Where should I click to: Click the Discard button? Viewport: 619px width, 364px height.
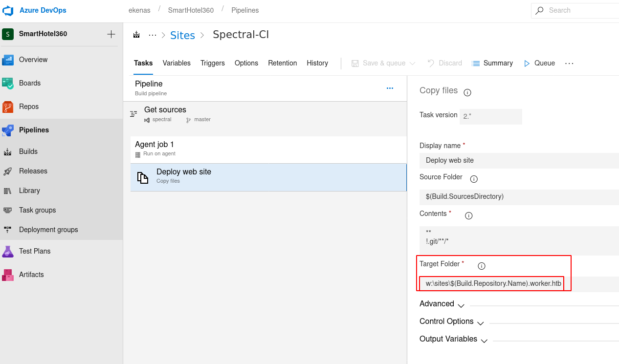pos(444,63)
